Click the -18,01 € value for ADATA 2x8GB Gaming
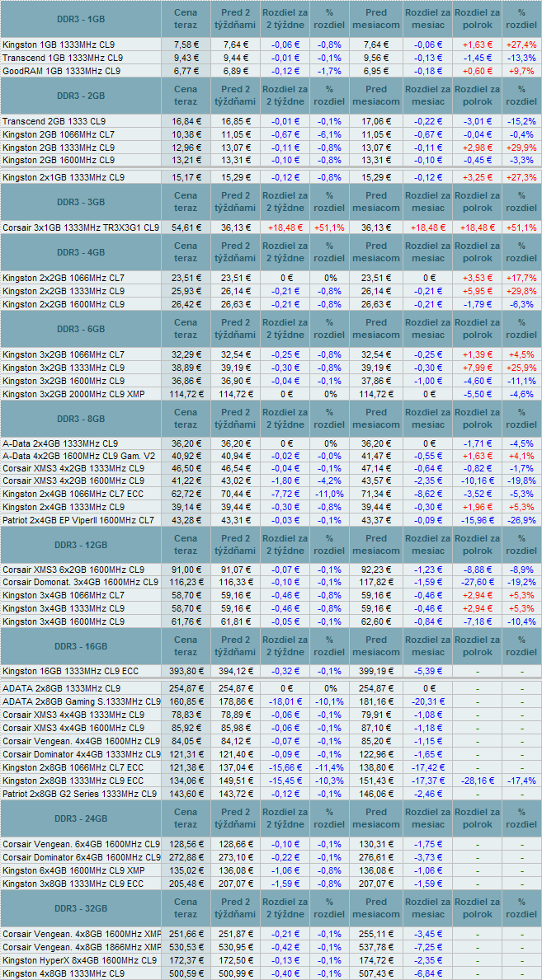The width and height of the screenshot is (542, 980). pos(285,702)
